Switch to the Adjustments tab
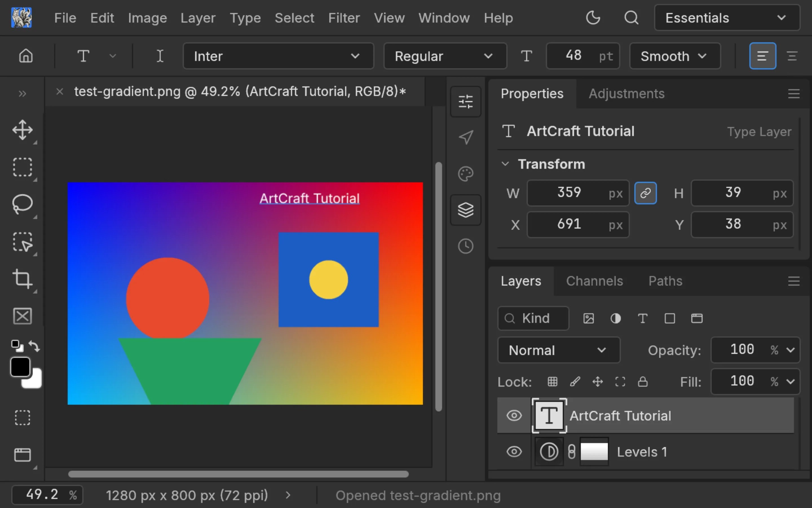812x508 pixels. pyautogui.click(x=626, y=94)
